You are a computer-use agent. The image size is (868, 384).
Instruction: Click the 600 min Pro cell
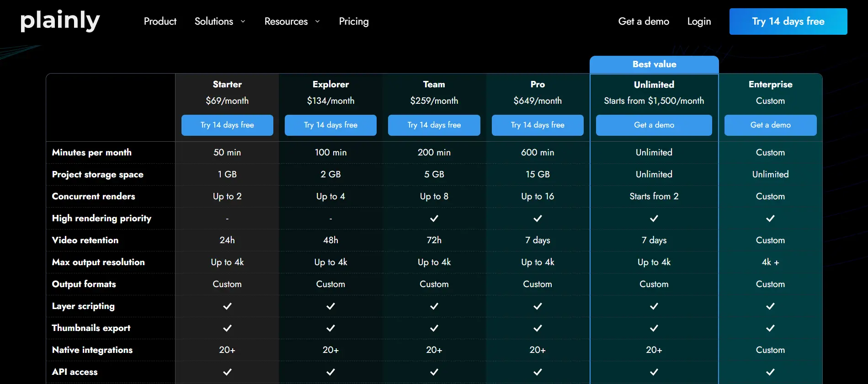538,152
